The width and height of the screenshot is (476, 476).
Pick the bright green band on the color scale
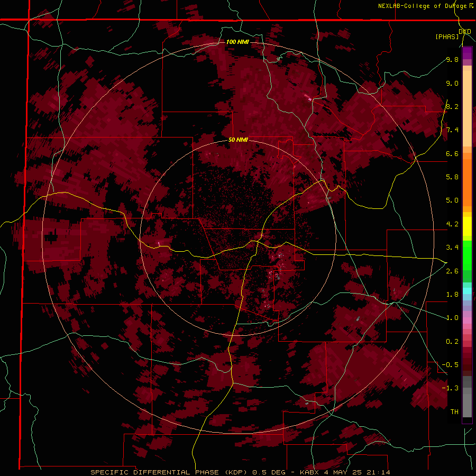(x=467, y=255)
